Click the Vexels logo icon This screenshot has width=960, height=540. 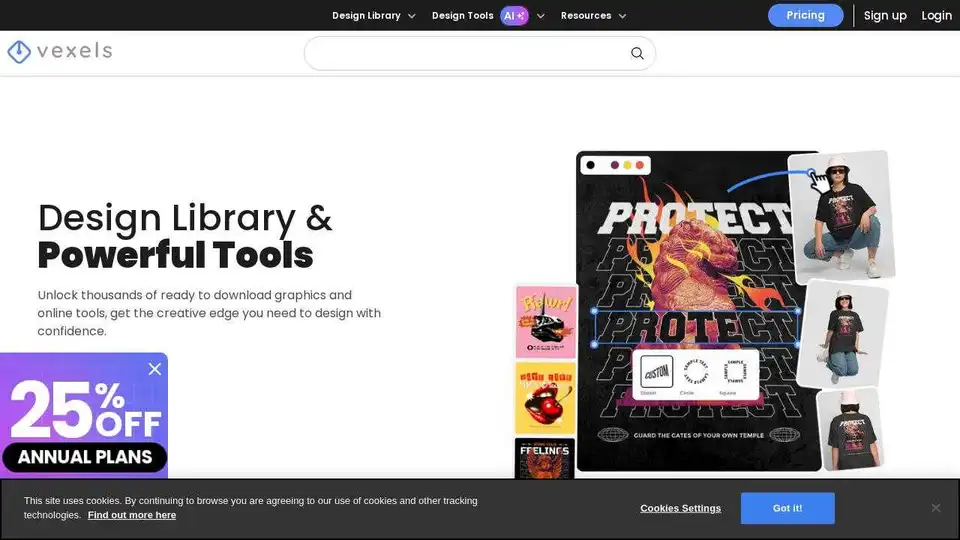point(19,52)
